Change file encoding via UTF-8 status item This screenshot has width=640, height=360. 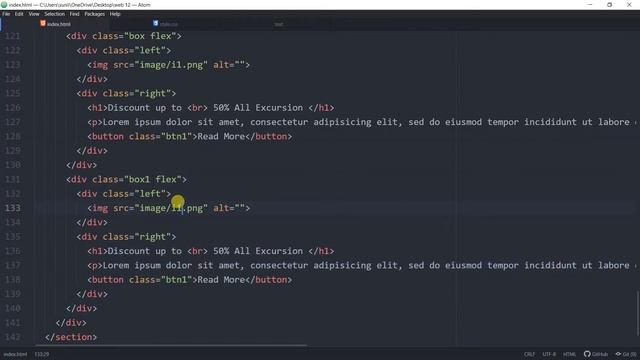(549, 354)
